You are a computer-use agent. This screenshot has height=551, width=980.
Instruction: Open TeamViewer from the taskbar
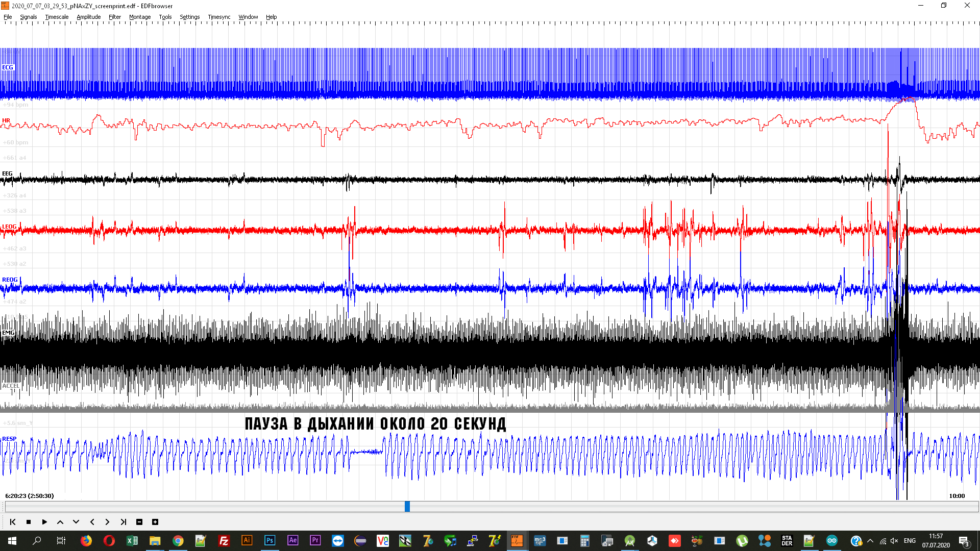(x=338, y=541)
